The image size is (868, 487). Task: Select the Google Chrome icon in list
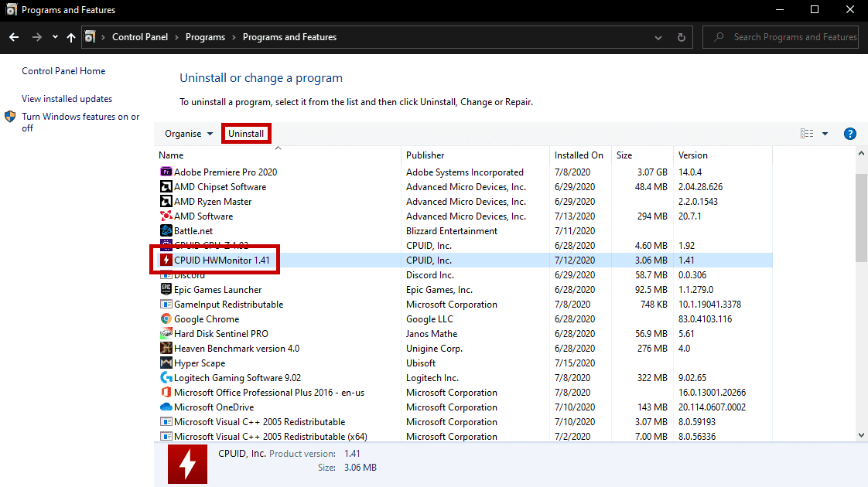[166, 319]
